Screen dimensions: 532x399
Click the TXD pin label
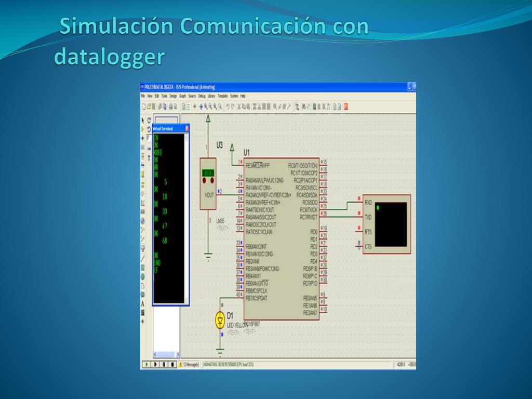[368, 217]
